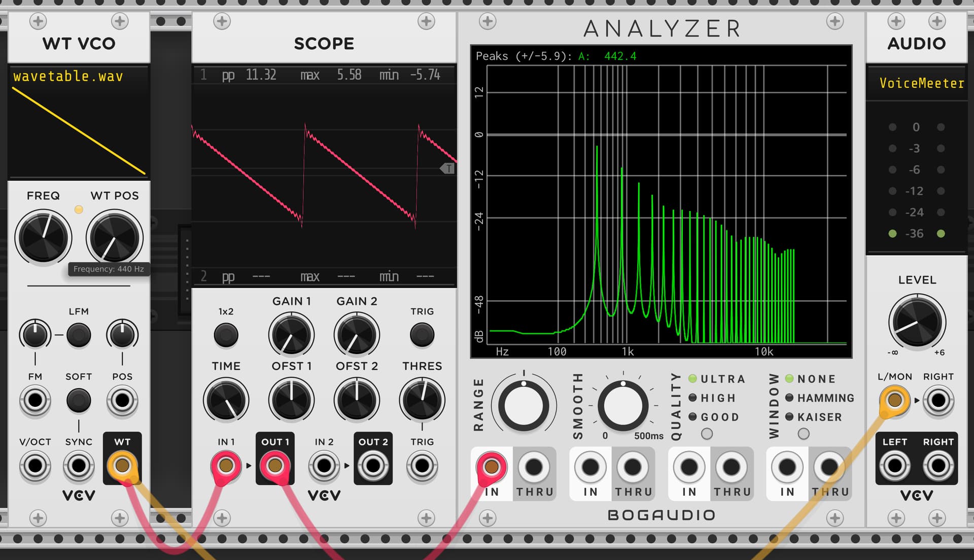
Task: Click the WINDOW selector button below KAISER
Action: click(x=804, y=434)
